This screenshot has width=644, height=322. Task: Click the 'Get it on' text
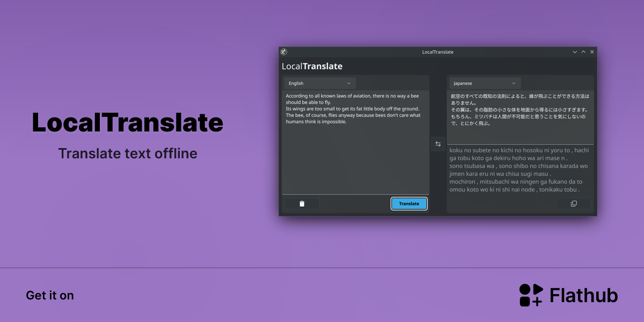50,295
